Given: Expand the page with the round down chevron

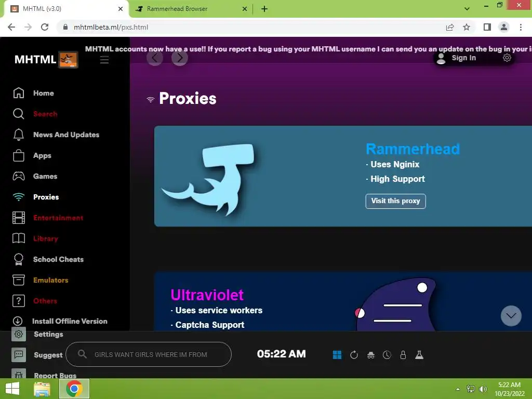Looking at the screenshot, I should pyautogui.click(x=511, y=316).
